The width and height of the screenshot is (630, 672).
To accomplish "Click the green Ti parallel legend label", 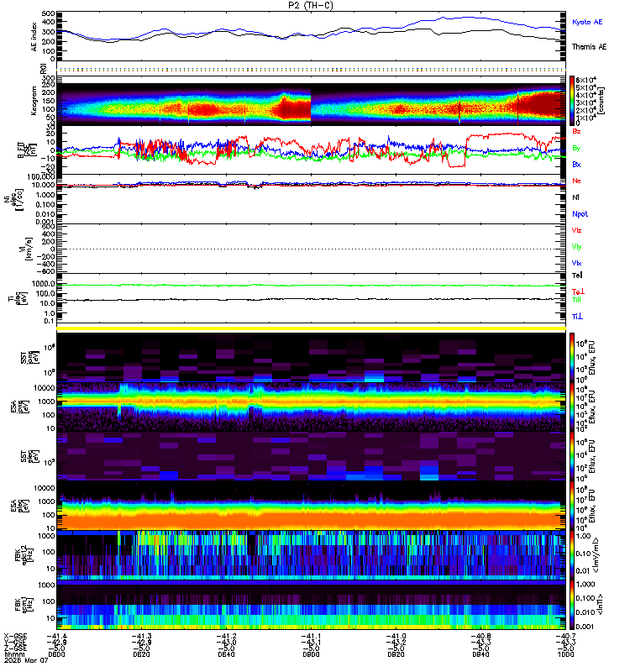I will click(576, 300).
